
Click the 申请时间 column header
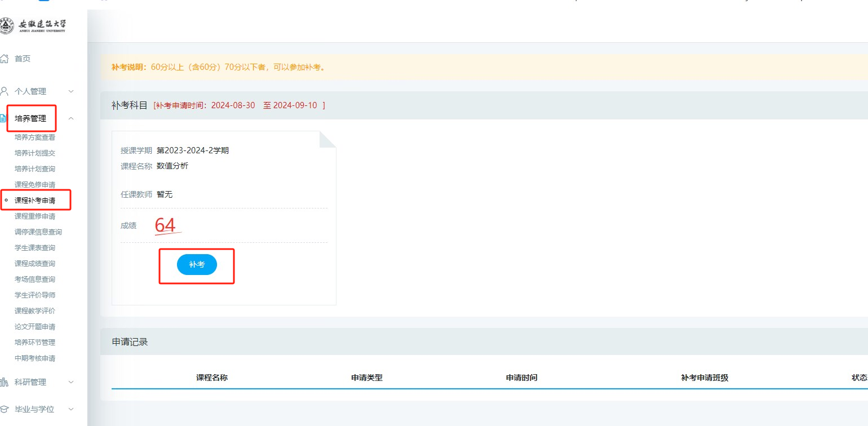click(521, 378)
